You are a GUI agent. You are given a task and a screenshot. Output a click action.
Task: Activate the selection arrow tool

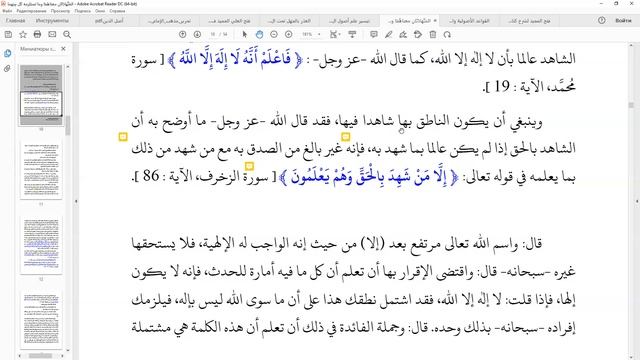pos(244,35)
